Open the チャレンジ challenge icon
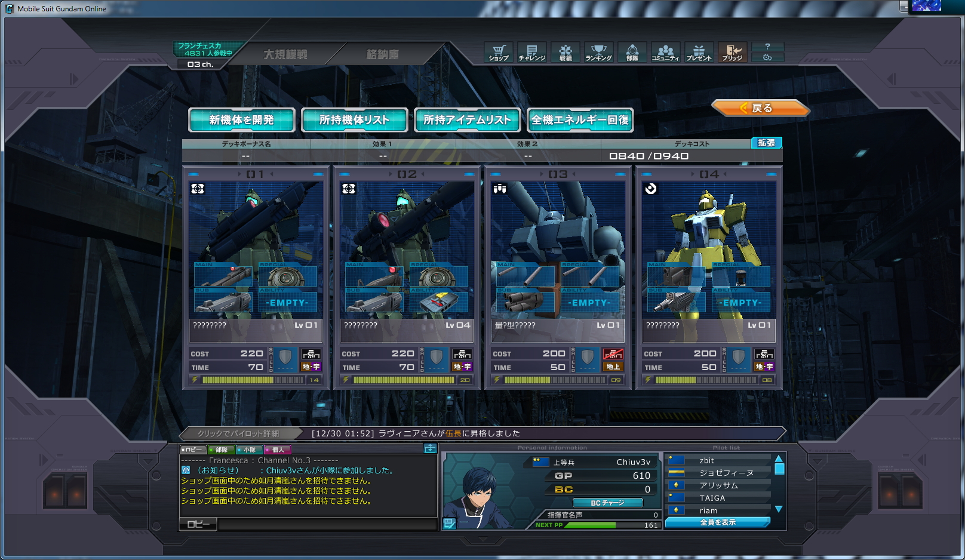965x560 pixels. tap(532, 53)
